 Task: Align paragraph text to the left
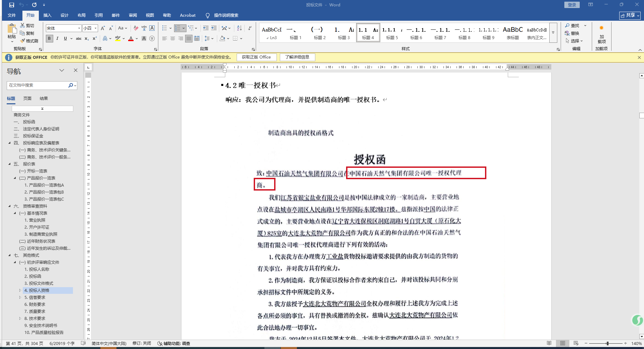[x=165, y=39]
